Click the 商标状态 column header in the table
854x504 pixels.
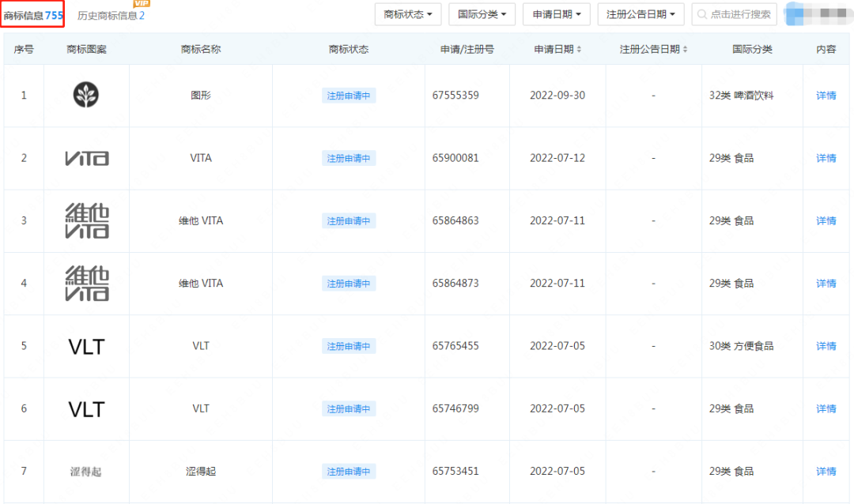[x=349, y=50]
